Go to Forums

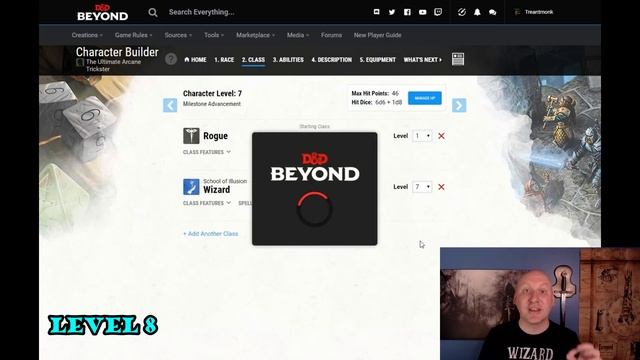[x=331, y=35]
